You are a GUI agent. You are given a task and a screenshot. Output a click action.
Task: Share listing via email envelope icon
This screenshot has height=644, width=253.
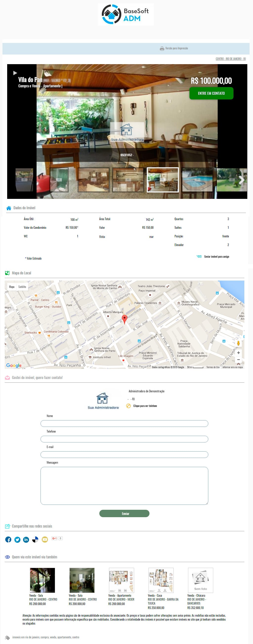44,539
